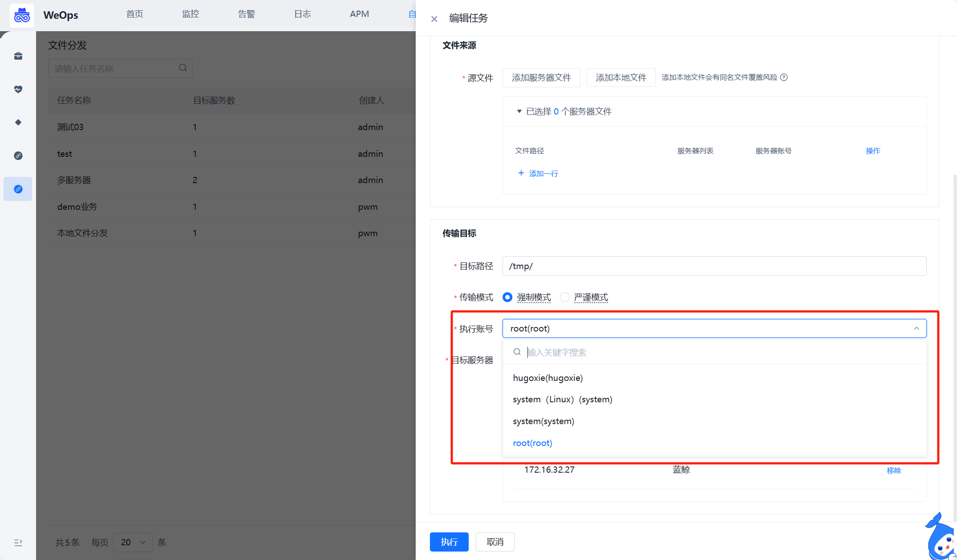Click the 执行 button
The width and height of the screenshot is (957, 560).
tap(449, 542)
